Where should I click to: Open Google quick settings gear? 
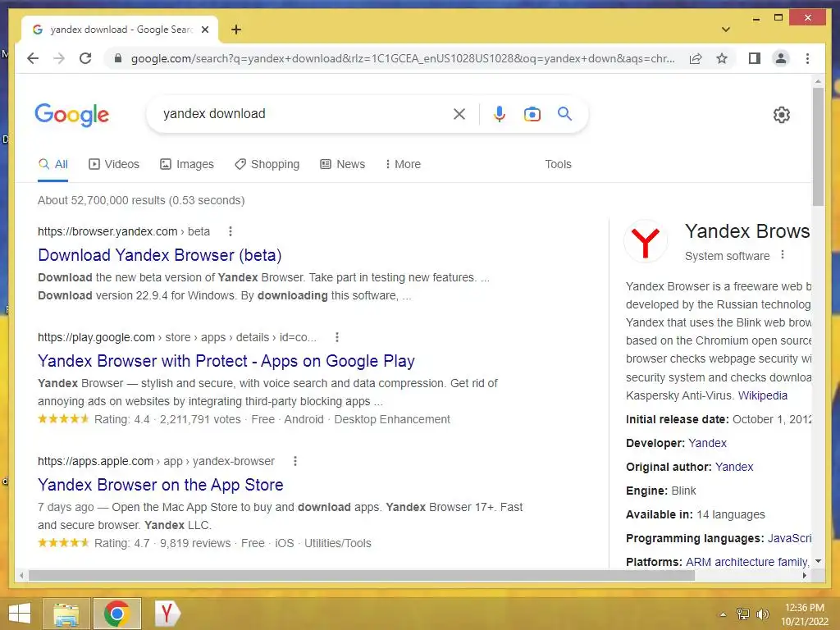[x=781, y=114]
